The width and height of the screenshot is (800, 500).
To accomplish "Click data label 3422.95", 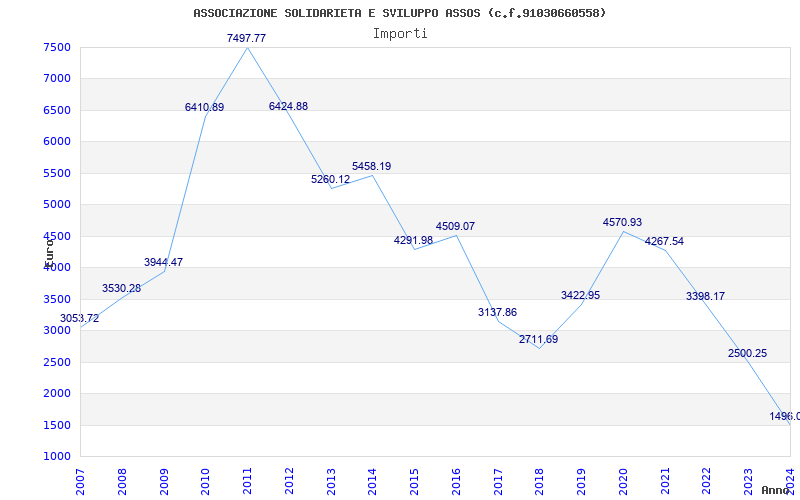I will pos(581,295).
